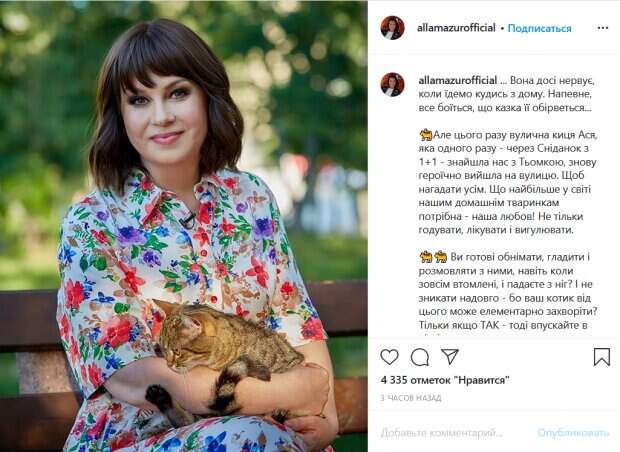Click the Опубликовать button
The image size is (620, 452).
coord(573,433)
